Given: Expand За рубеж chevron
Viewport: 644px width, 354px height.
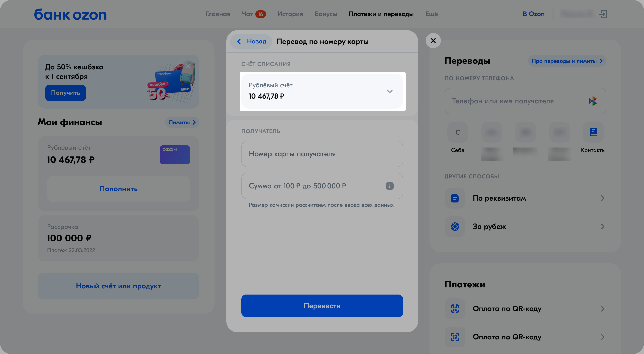Looking at the screenshot, I should coord(603,227).
